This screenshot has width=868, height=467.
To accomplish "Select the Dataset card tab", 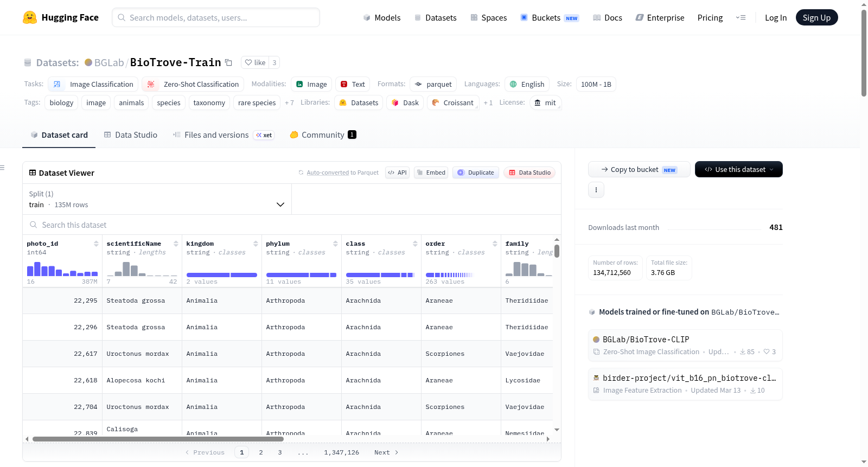I will (x=59, y=135).
